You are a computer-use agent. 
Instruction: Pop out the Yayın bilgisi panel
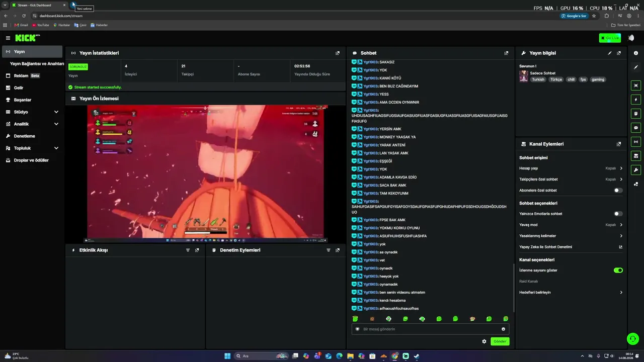tap(619, 53)
